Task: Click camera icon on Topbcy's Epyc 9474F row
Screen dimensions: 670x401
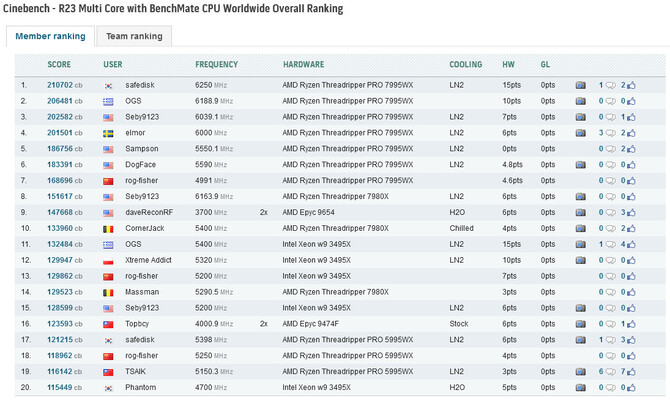Action: tap(580, 324)
